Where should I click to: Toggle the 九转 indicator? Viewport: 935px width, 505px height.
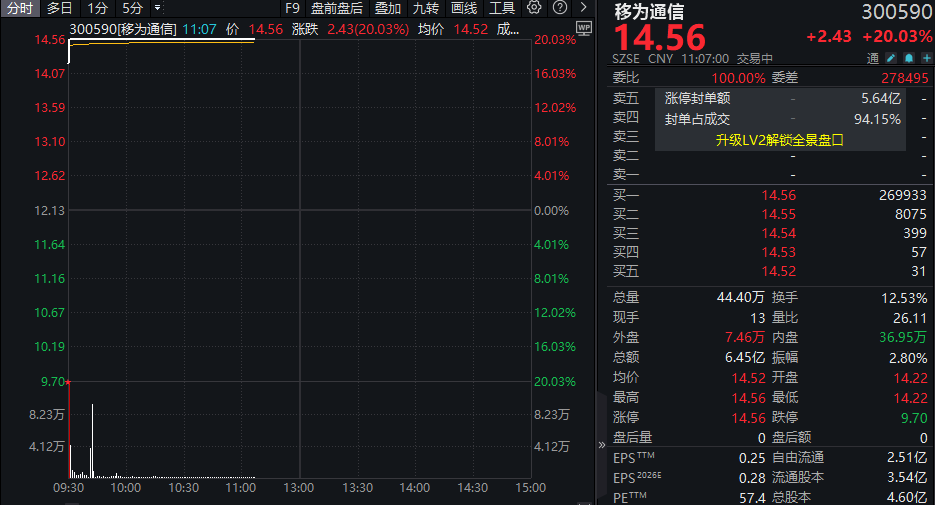tap(426, 8)
